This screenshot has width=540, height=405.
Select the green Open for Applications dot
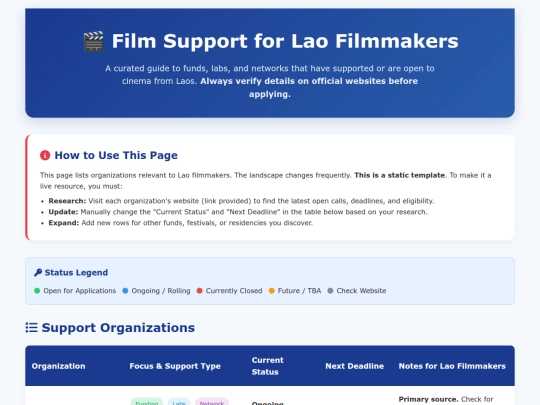(x=37, y=291)
